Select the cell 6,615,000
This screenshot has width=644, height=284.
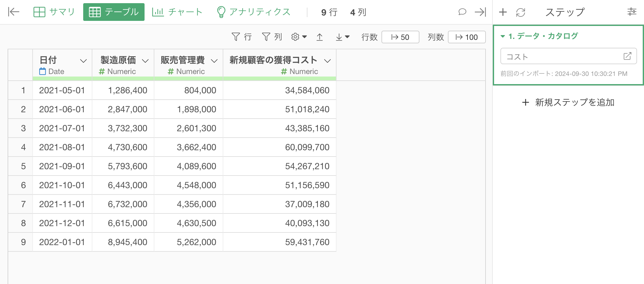click(123, 223)
